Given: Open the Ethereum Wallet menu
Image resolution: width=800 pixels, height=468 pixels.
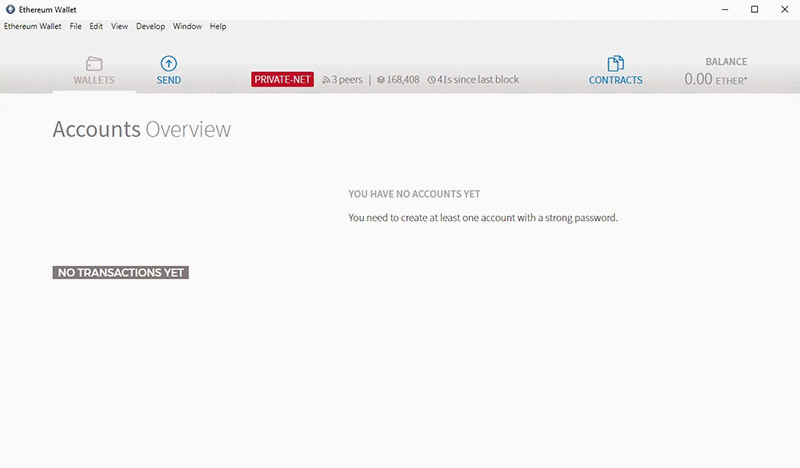Looking at the screenshot, I should tap(33, 26).
